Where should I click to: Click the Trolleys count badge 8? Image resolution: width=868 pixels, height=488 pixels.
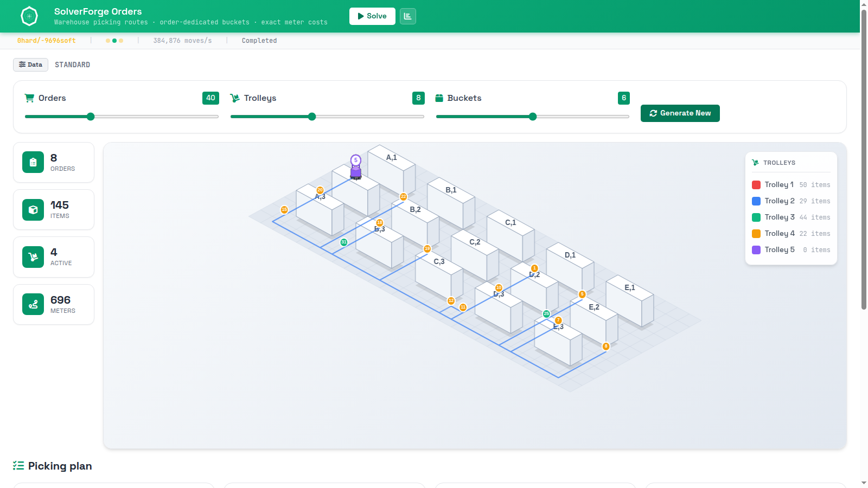[418, 98]
